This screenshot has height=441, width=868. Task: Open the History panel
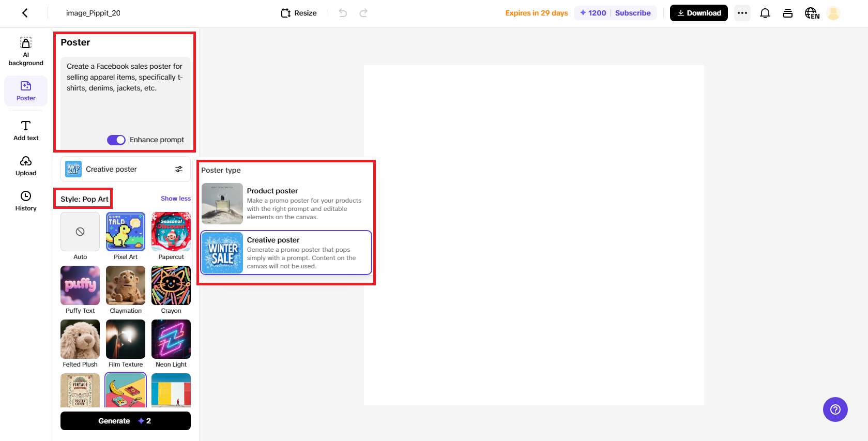click(26, 201)
